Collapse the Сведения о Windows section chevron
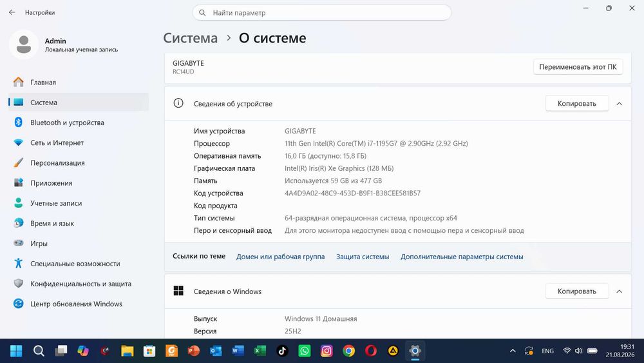Image resolution: width=644 pixels, height=363 pixels. (620, 291)
